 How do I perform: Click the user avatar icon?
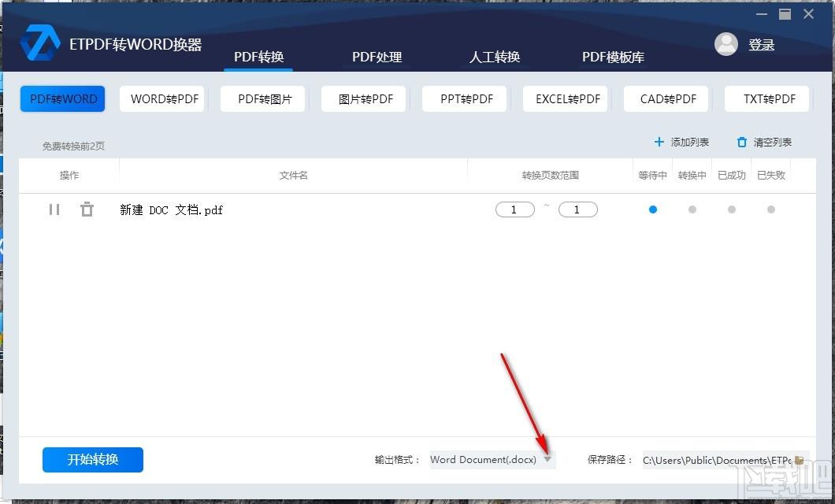pyautogui.click(x=726, y=44)
